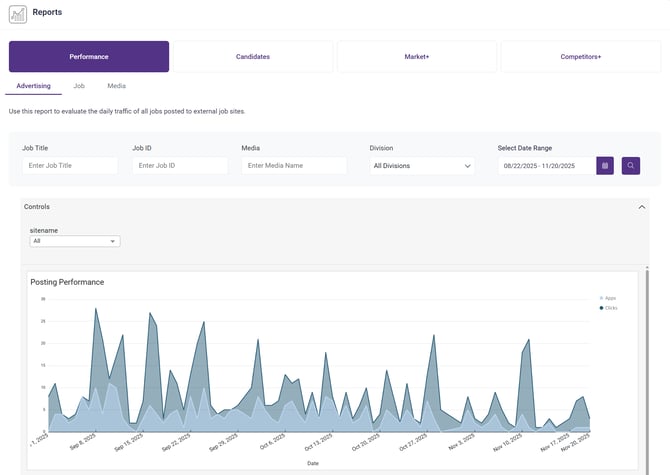
Task: Focus the Enter Job ID field
Action: point(179,166)
